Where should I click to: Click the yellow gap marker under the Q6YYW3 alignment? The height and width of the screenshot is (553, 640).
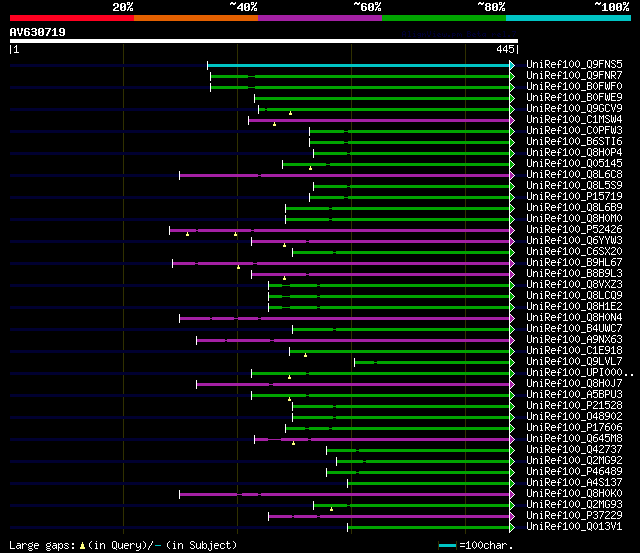click(x=284, y=245)
